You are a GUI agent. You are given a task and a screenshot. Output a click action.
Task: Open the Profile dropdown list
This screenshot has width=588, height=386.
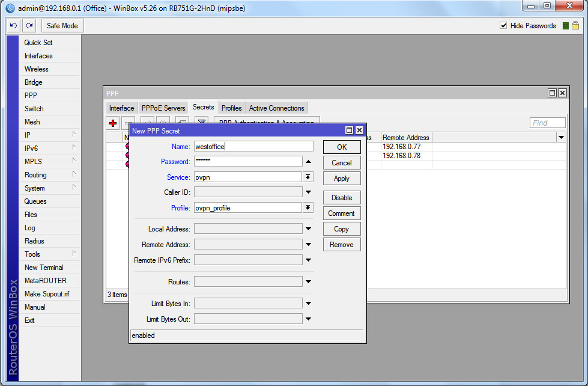[x=308, y=207]
